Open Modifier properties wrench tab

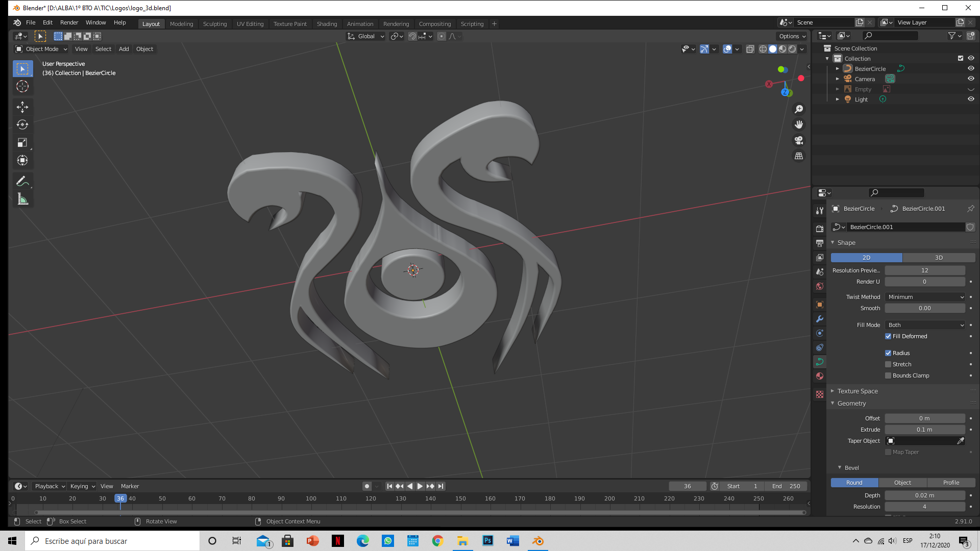[820, 319]
